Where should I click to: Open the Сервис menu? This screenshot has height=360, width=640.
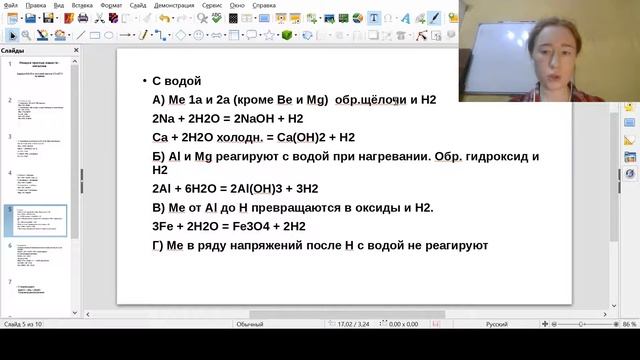(x=212, y=5)
